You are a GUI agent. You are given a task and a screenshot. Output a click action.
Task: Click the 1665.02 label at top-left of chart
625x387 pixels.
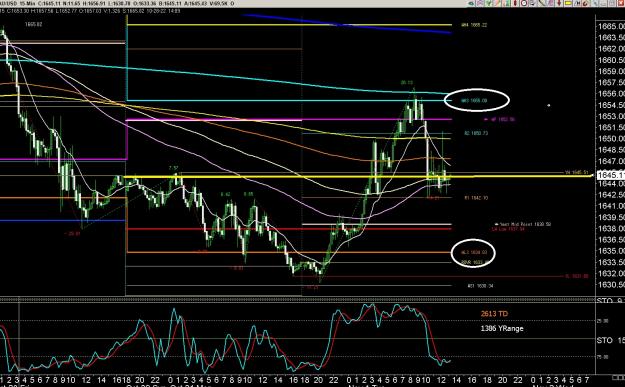[33, 24]
